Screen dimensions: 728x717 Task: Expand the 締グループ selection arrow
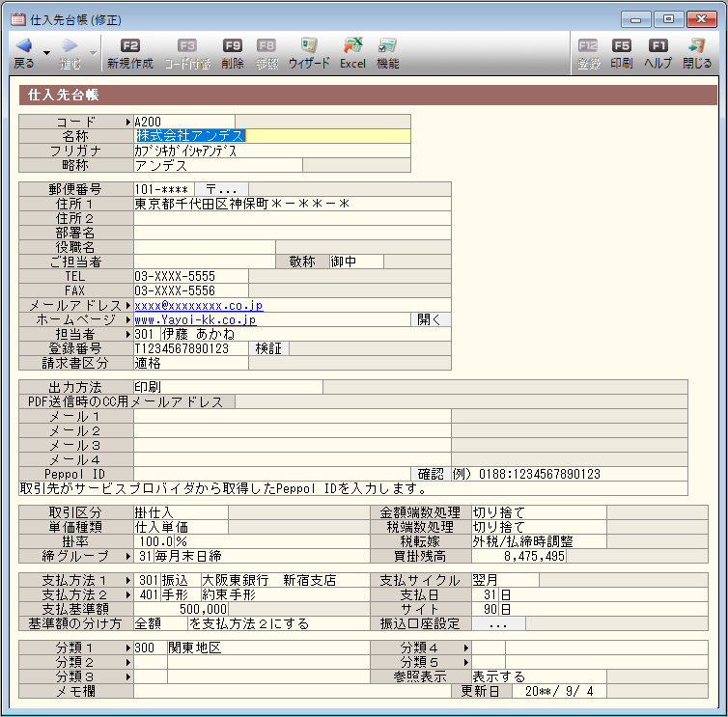[x=128, y=556]
